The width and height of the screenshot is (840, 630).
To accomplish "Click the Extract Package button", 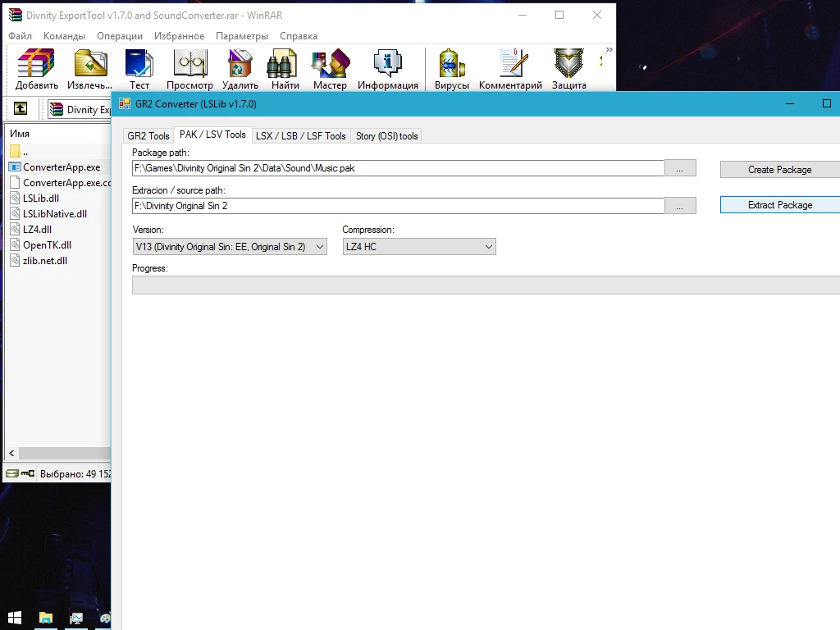I will point(778,204).
